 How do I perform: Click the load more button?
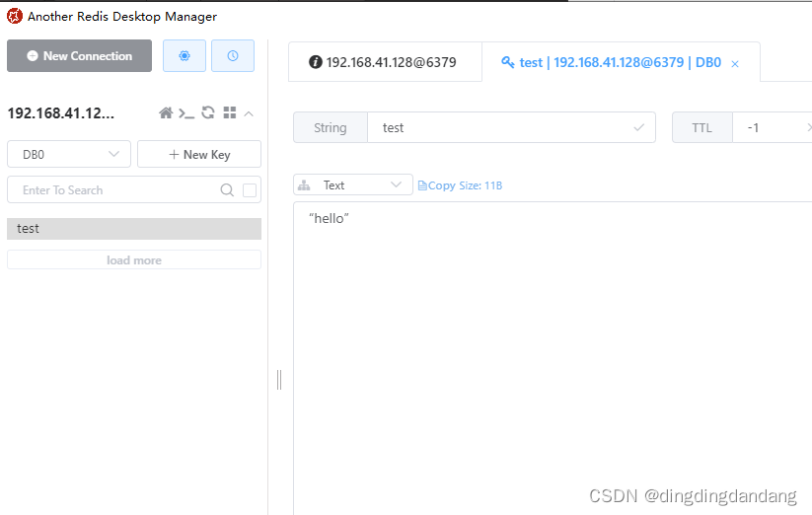134,259
